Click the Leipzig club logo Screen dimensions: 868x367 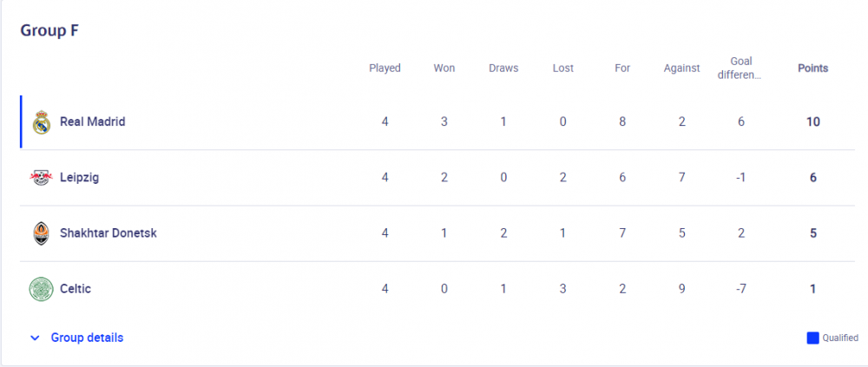pos(41,178)
